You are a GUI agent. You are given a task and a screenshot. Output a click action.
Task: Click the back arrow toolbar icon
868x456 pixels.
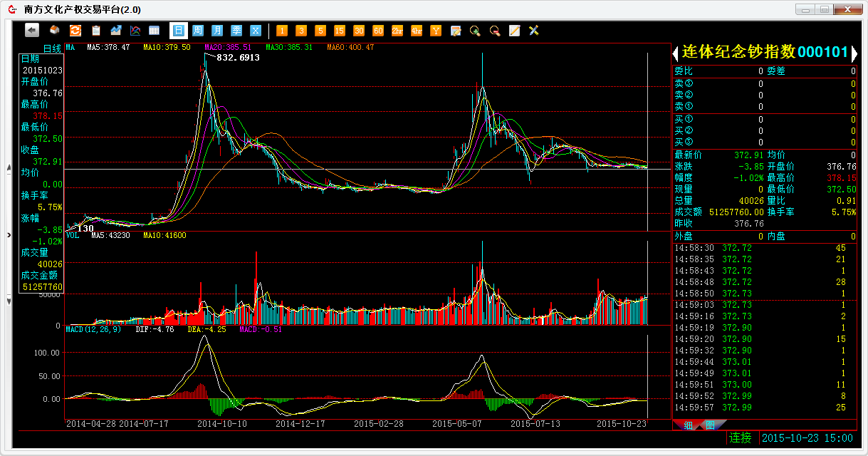click(31, 30)
